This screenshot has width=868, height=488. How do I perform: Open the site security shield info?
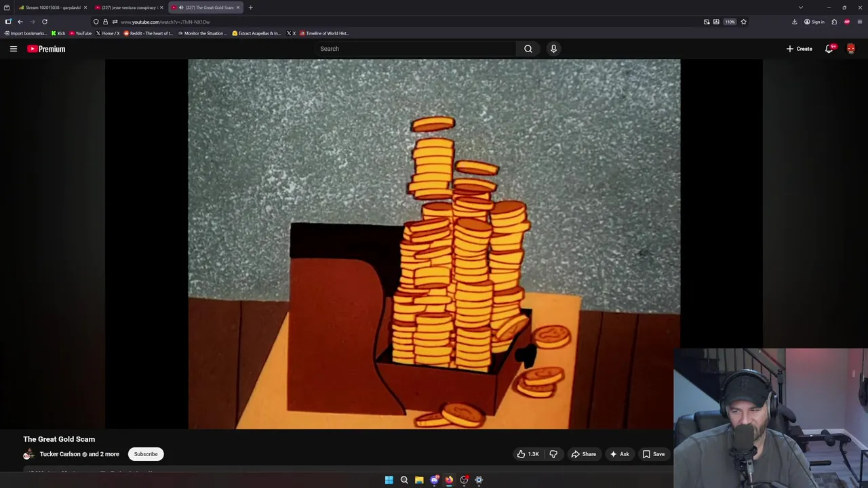96,22
